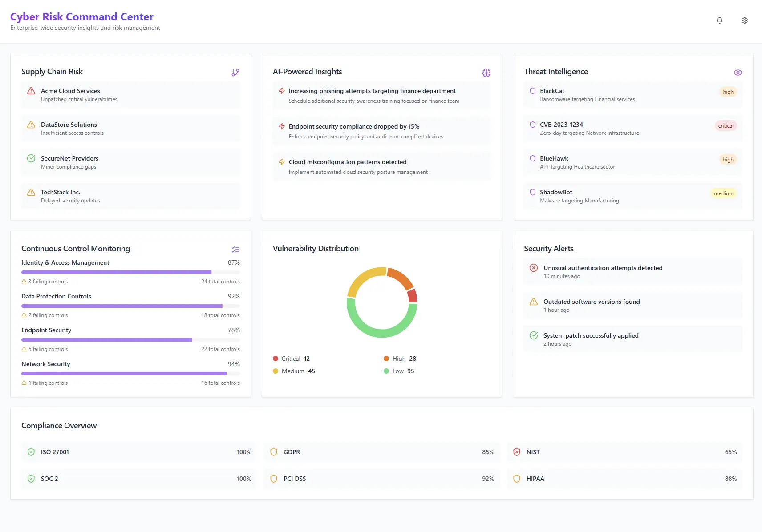
Task: Click the shield icon next to CVE-2023-1234
Action: [x=533, y=125]
